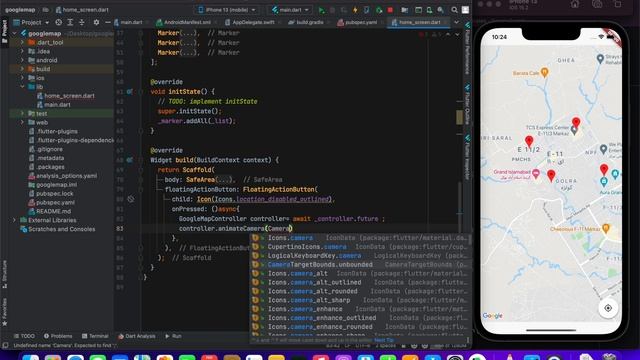Expand External Libraries node

click(15, 220)
